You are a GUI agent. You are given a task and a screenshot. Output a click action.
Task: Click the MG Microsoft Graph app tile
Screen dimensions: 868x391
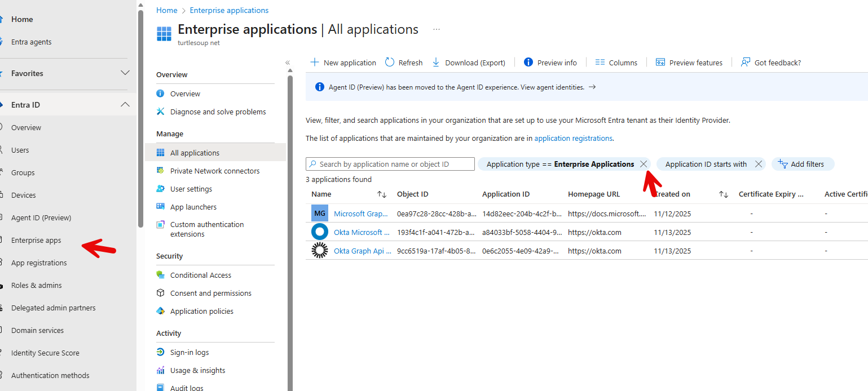pyautogui.click(x=320, y=214)
